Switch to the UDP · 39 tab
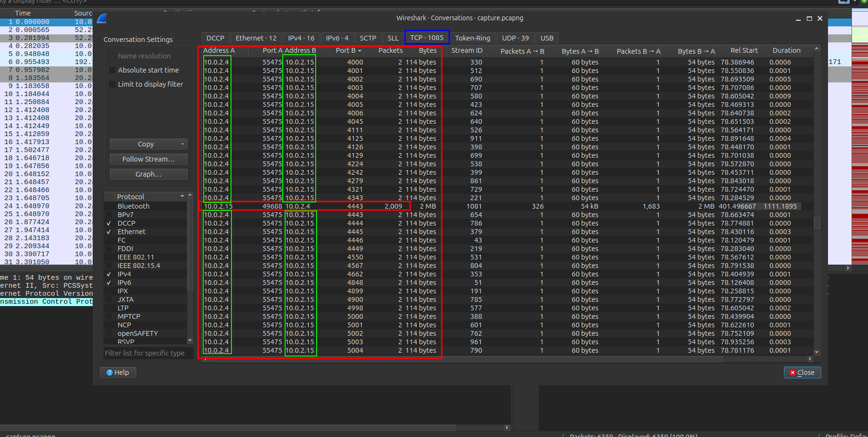Screen dimensions: 868x437 515,38
